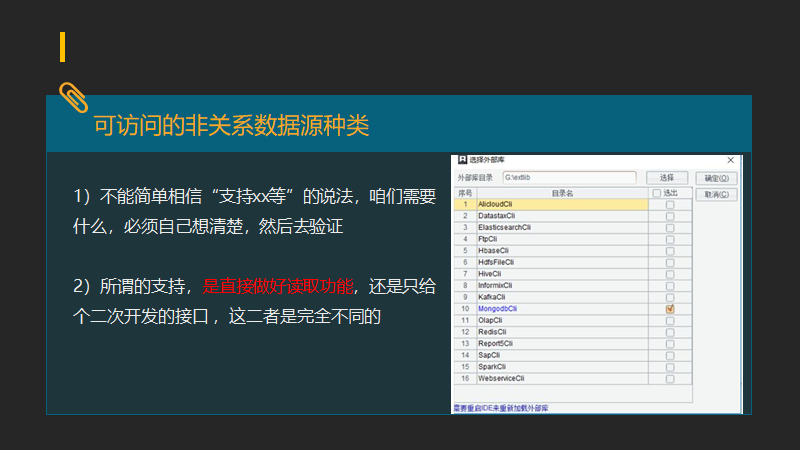This screenshot has width=800, height=450.
Task: Check the HiveCli row checkbox
Action: (670, 274)
